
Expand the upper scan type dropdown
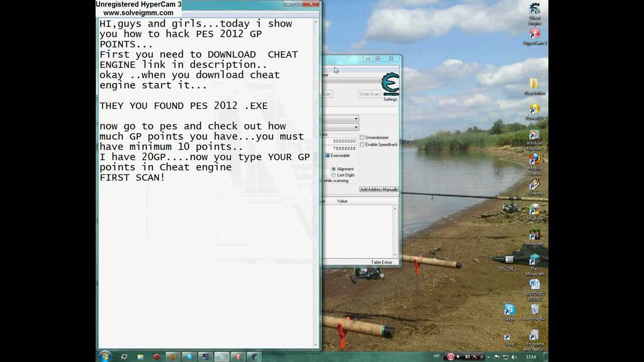(356, 119)
